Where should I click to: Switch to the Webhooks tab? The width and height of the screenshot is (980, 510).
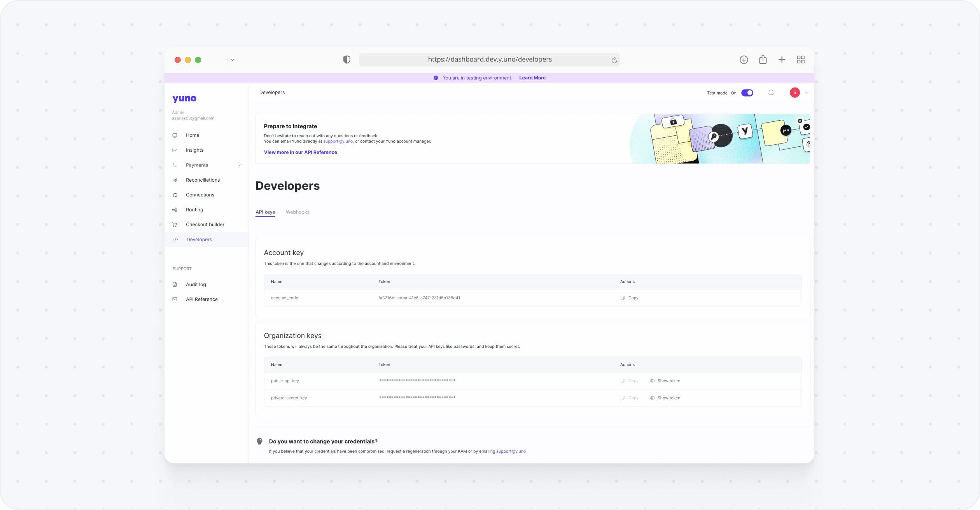[x=297, y=212]
